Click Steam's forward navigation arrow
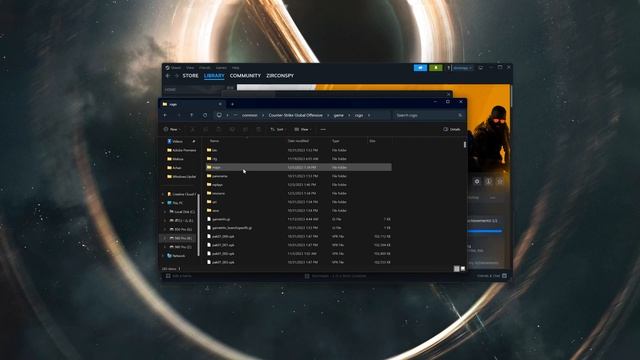 (x=176, y=76)
